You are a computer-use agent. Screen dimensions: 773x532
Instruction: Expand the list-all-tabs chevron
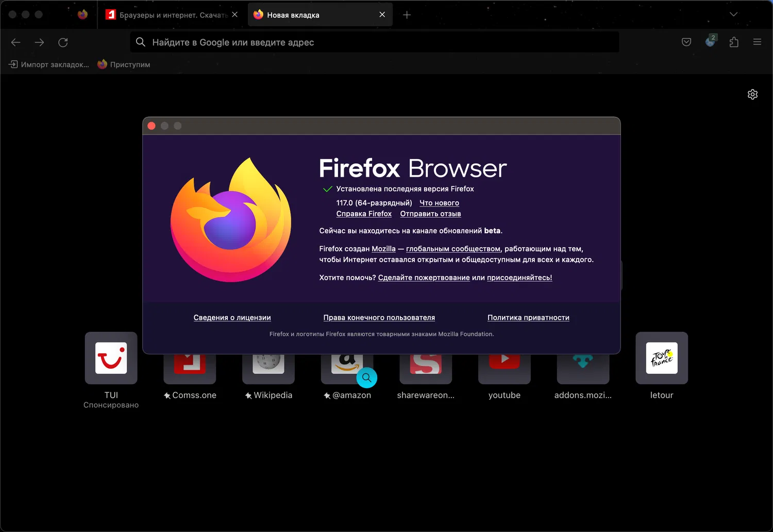[733, 14]
